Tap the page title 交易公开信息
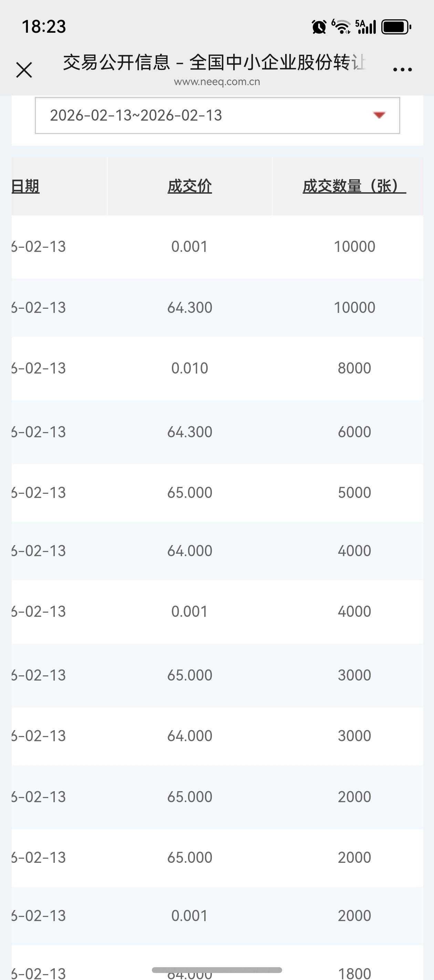The image size is (434, 980). [116, 62]
